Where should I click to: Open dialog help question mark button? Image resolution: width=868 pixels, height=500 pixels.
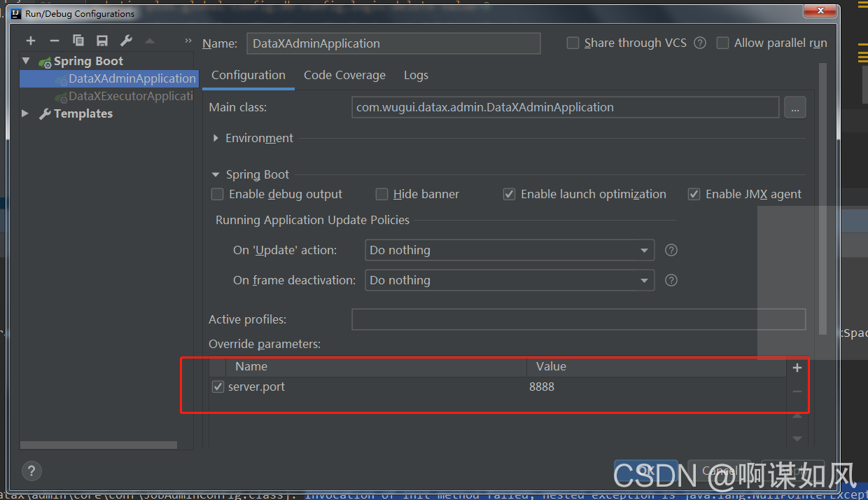[32, 470]
